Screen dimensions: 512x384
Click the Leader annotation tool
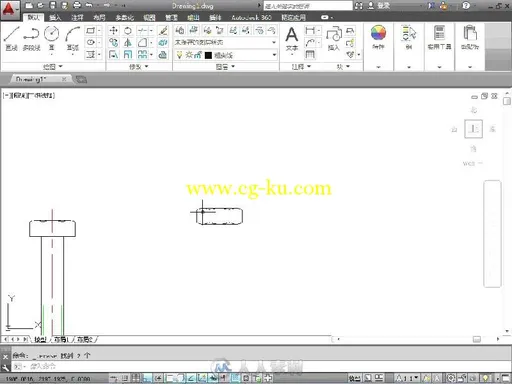[310, 42]
